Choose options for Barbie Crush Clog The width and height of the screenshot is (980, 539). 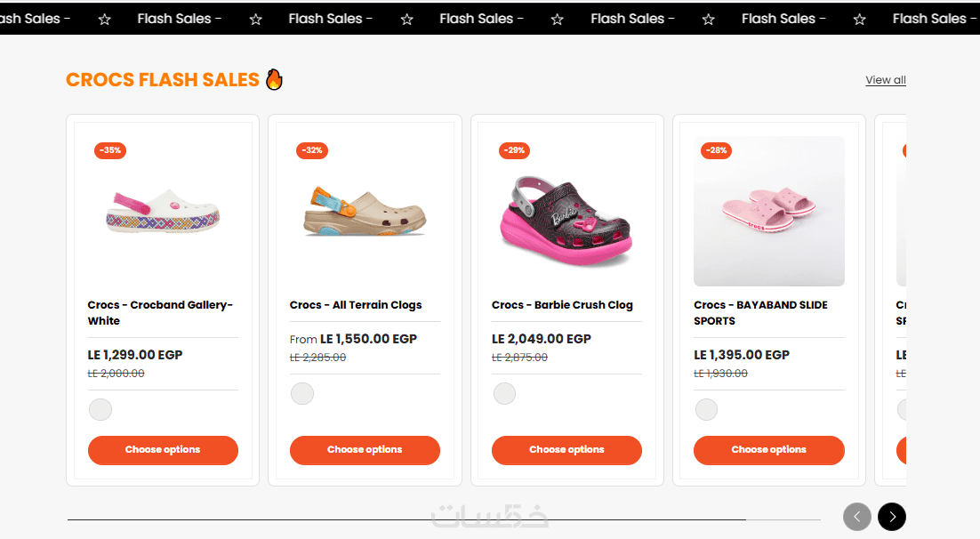566,450
